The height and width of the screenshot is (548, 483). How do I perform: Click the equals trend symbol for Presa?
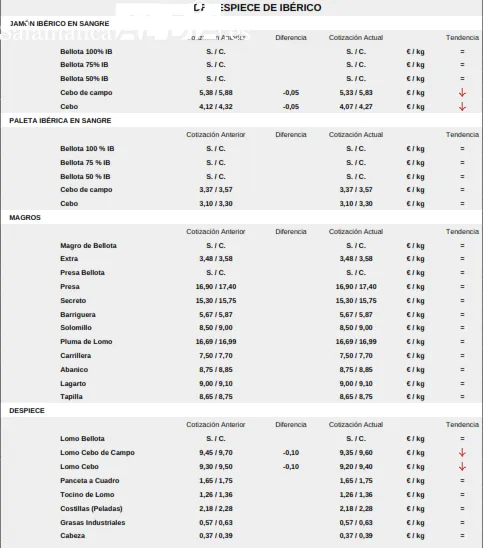pyautogui.click(x=462, y=287)
